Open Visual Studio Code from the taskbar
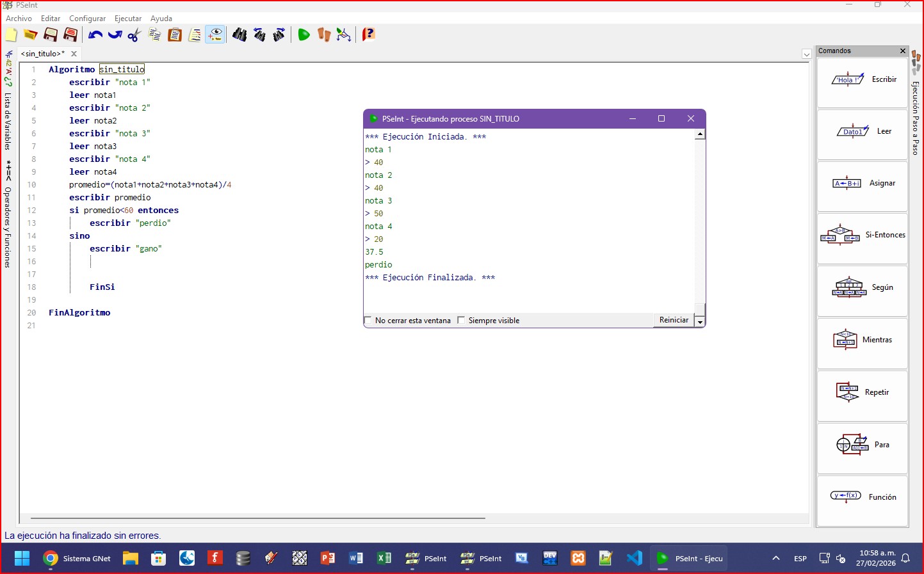This screenshot has width=924, height=574. [634, 558]
